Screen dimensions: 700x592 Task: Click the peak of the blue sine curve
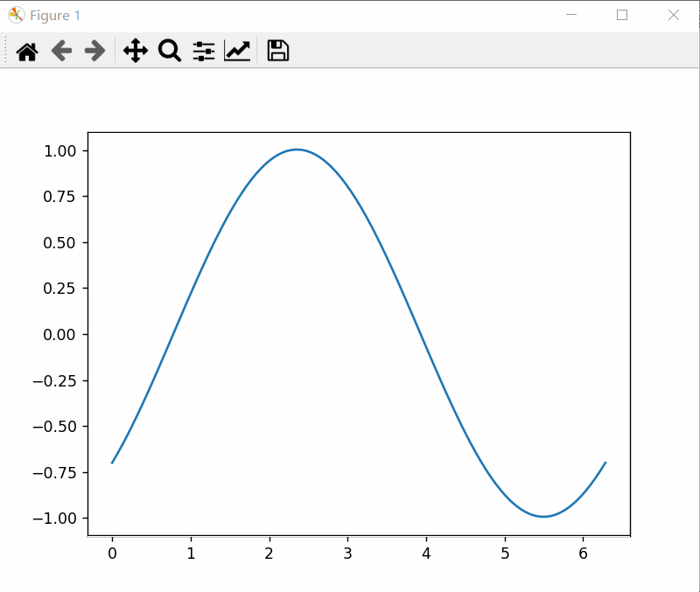click(297, 150)
